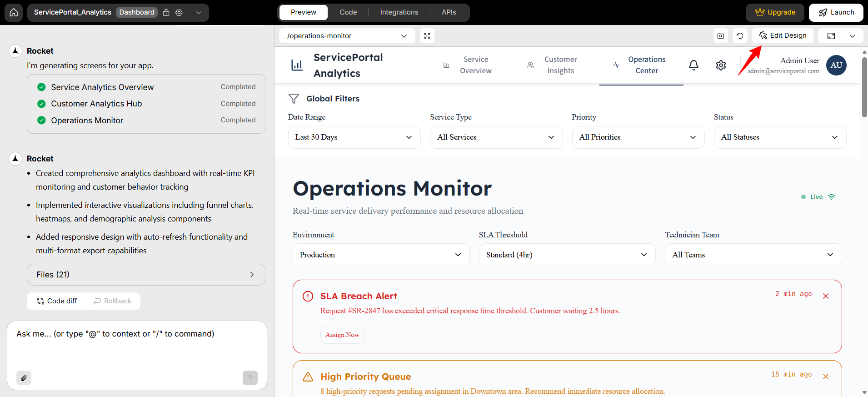Click the Operations Monitor completed item

click(146, 120)
